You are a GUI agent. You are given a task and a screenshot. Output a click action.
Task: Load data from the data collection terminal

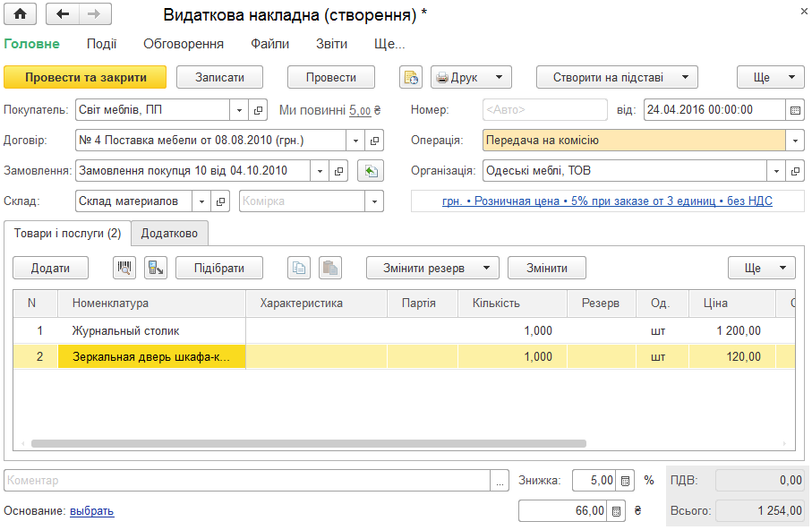click(156, 268)
